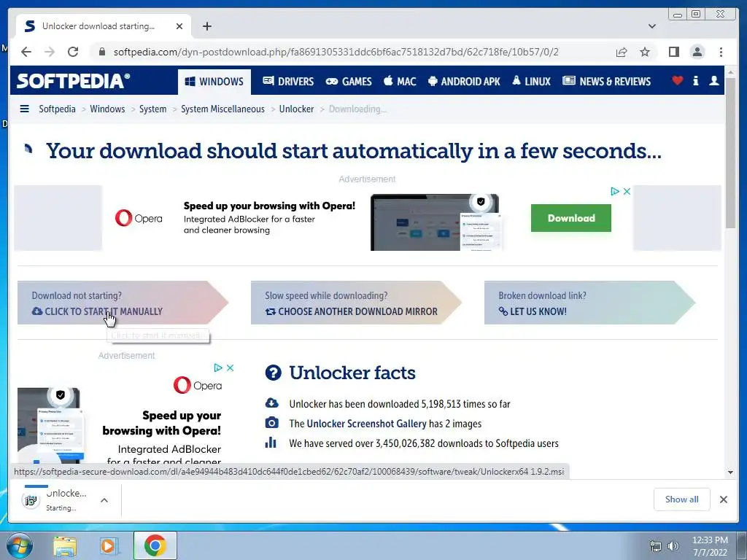Click the user account icon in header
Viewport: 747px width, 560px height.
pos(713,80)
